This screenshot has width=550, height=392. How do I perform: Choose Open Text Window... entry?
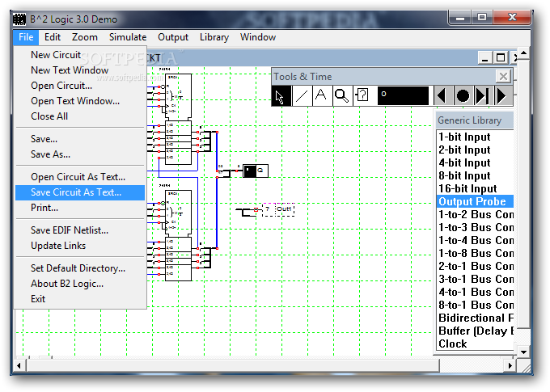[80, 101]
